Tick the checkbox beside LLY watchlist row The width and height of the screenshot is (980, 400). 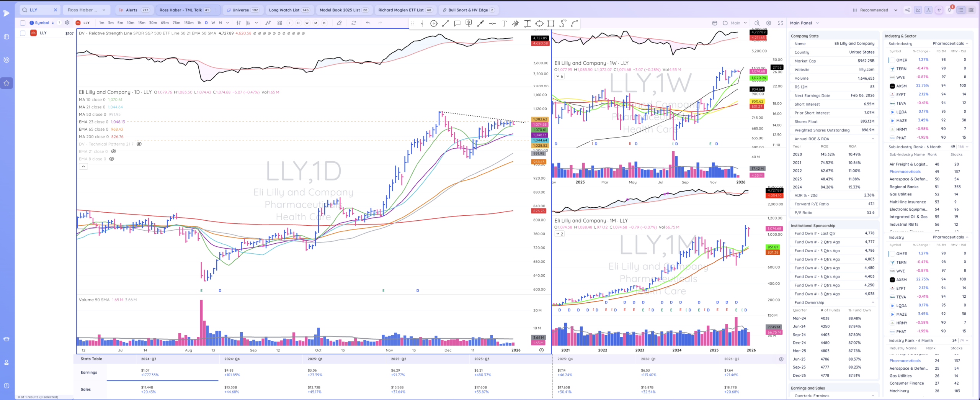[x=23, y=33]
